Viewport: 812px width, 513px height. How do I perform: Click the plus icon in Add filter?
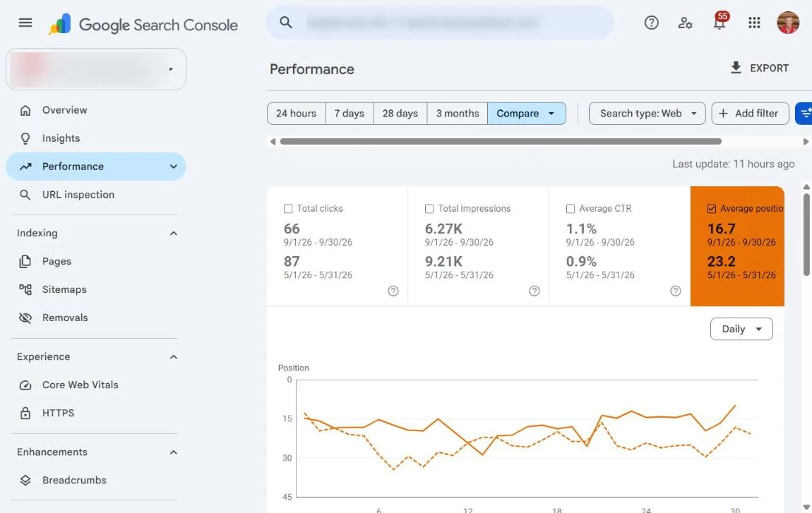point(724,114)
